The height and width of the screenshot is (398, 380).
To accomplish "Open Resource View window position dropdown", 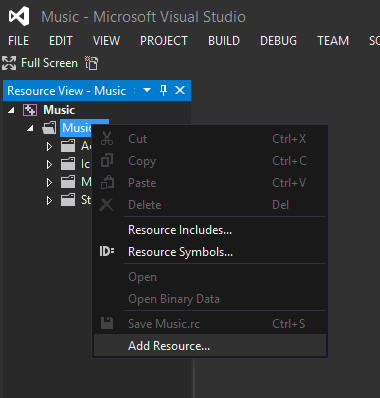I will (147, 90).
